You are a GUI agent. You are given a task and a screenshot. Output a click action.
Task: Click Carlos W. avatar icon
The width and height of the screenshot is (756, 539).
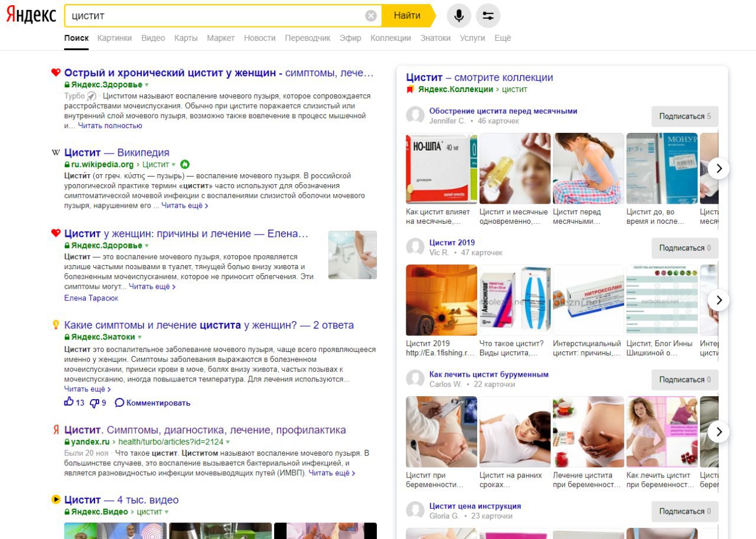pyautogui.click(x=416, y=379)
